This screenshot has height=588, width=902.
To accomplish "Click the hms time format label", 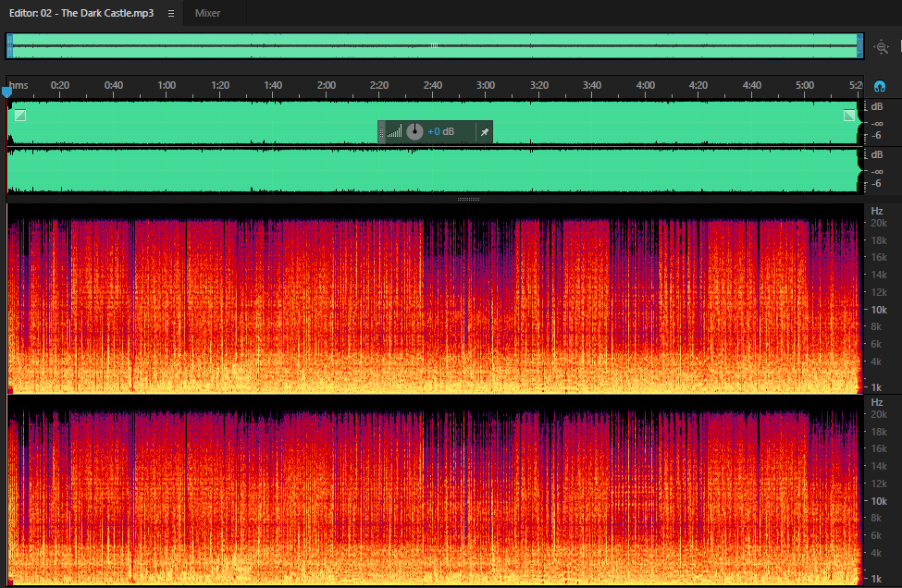I will click(x=19, y=86).
